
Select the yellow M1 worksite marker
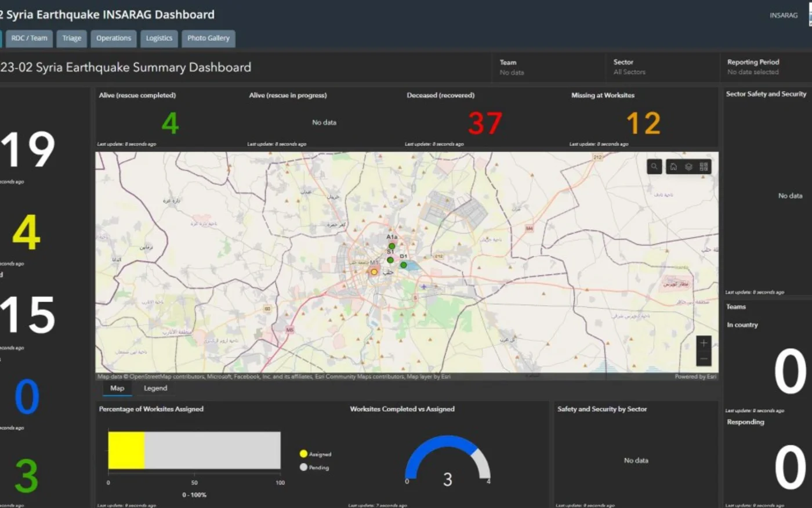373,271
